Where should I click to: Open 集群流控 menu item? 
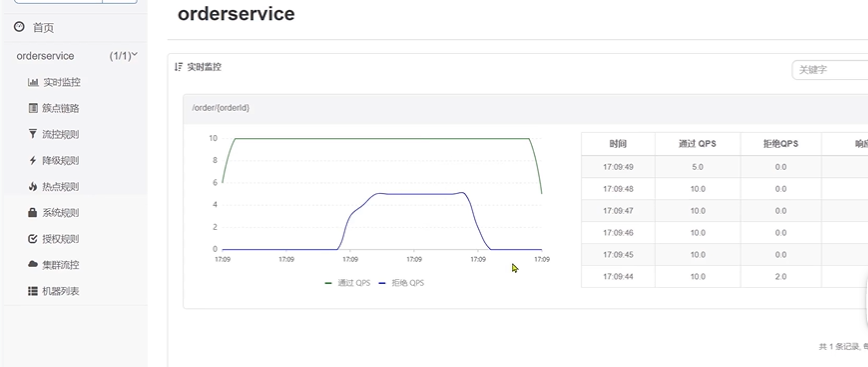click(x=61, y=265)
